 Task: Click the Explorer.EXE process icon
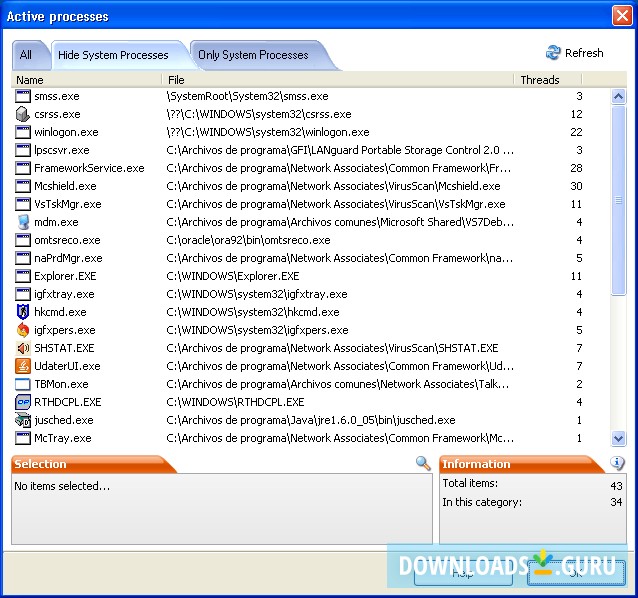(23, 276)
